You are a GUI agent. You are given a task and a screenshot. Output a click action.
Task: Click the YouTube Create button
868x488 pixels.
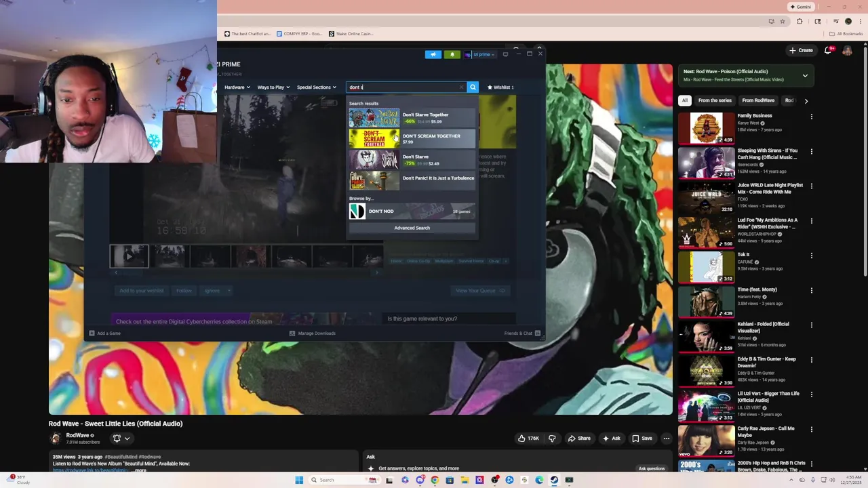pyautogui.click(x=801, y=50)
